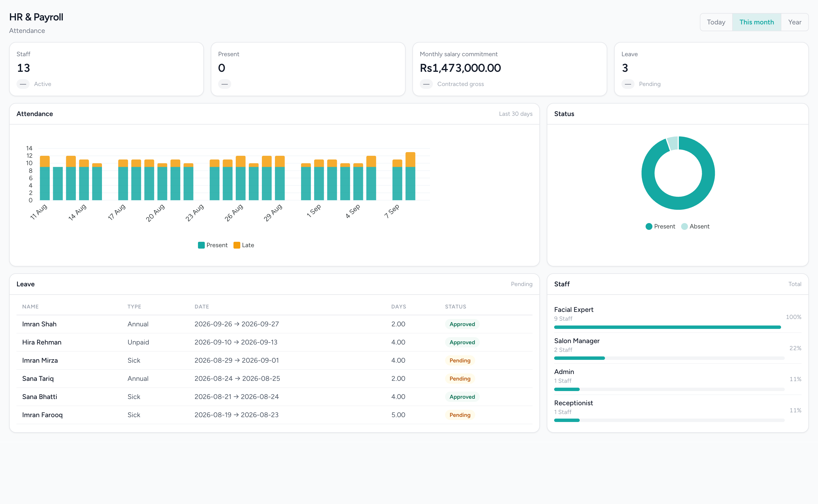Click the Approved badge for Hira Rehman
The width and height of the screenshot is (818, 504).
(x=462, y=342)
